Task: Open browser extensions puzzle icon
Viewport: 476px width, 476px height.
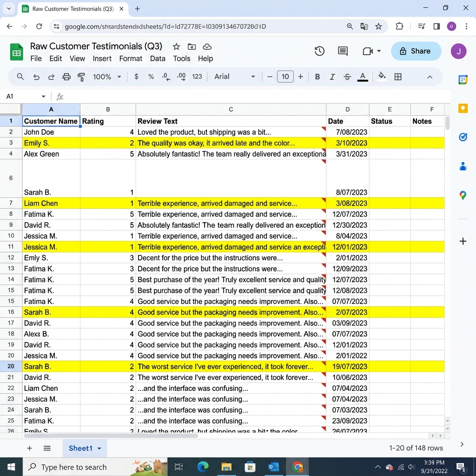Action: [399, 26]
